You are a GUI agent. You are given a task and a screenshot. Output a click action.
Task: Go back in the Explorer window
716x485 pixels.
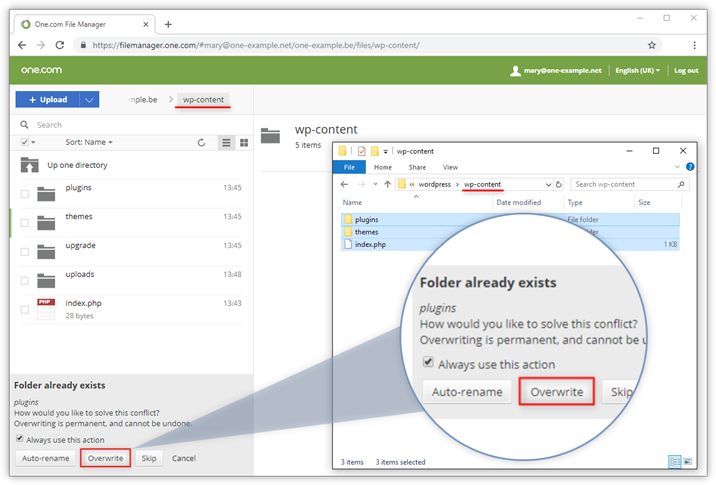[344, 185]
